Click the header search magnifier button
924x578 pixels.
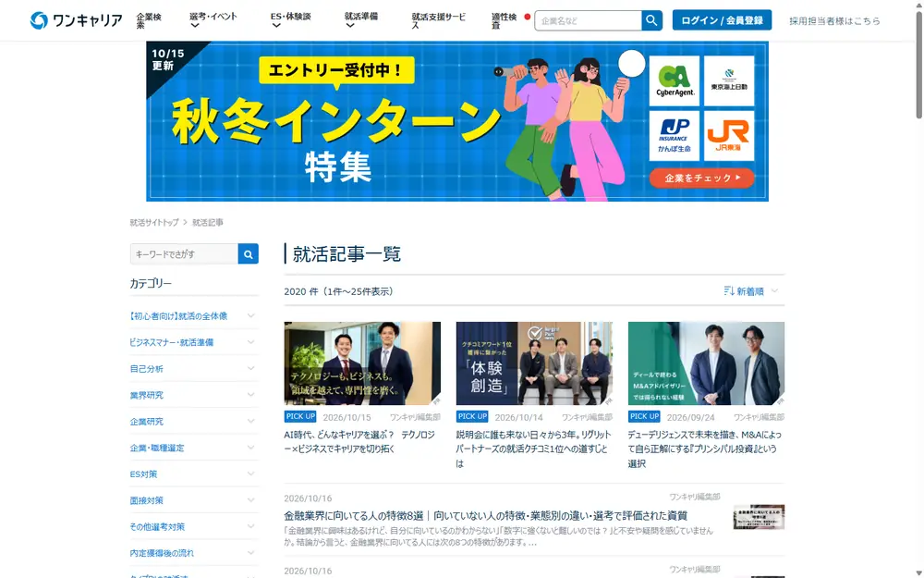(x=651, y=20)
